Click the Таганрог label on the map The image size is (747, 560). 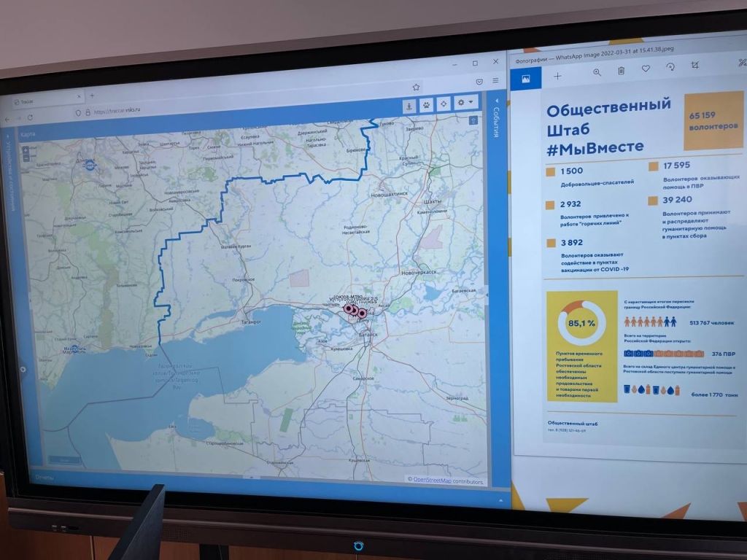pyautogui.click(x=251, y=322)
